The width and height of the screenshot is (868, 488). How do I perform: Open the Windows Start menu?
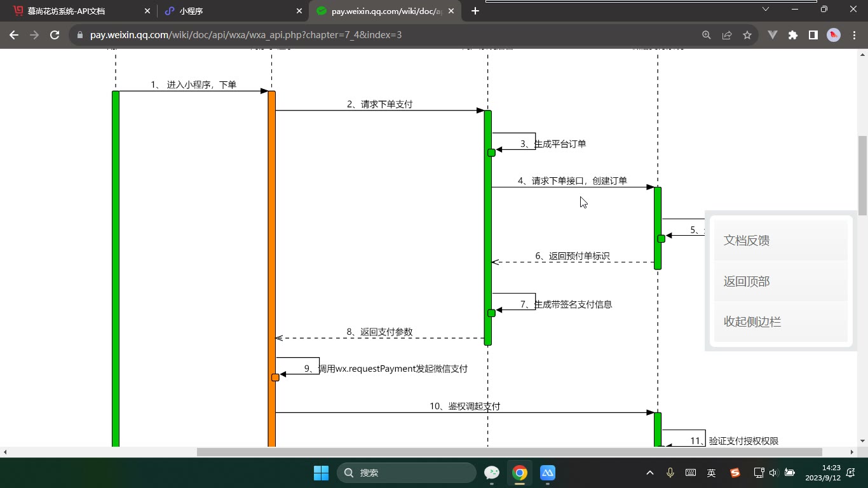pyautogui.click(x=321, y=473)
